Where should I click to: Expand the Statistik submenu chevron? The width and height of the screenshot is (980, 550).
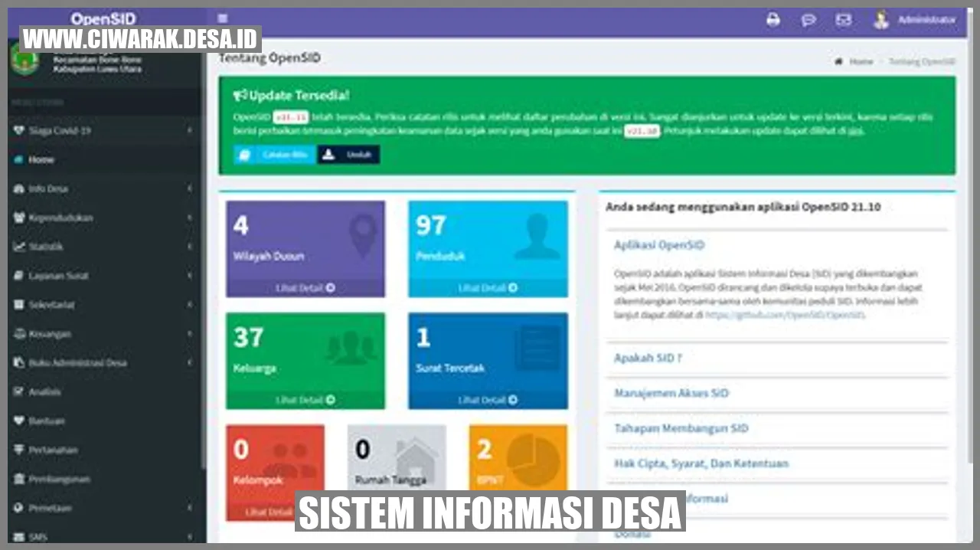coord(189,247)
